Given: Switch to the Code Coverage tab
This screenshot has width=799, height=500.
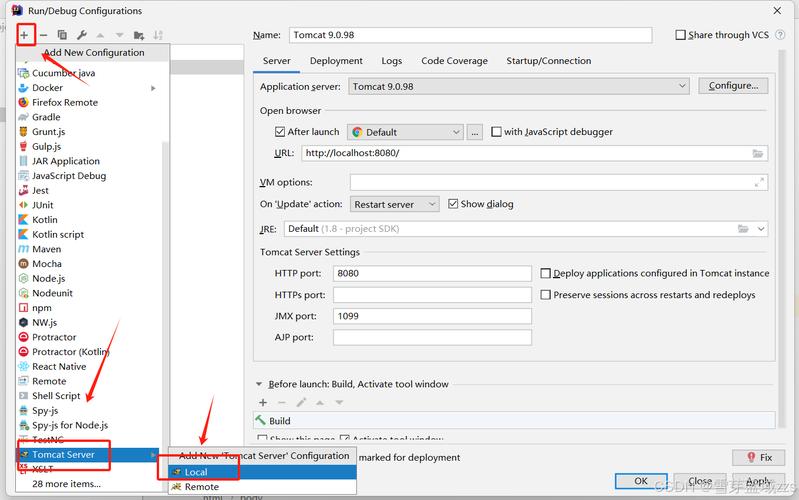Looking at the screenshot, I should 455,61.
